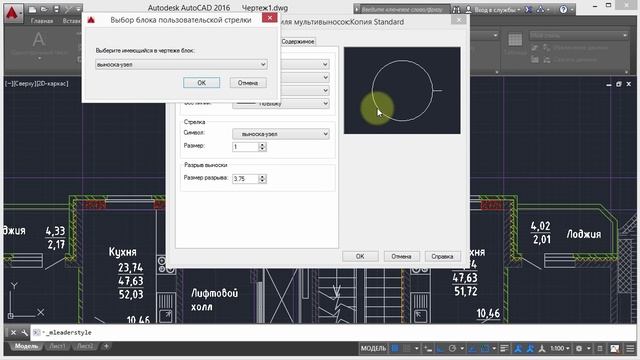Click the Лифтовой холл label in drawing
640x360 pixels.
[214, 300]
